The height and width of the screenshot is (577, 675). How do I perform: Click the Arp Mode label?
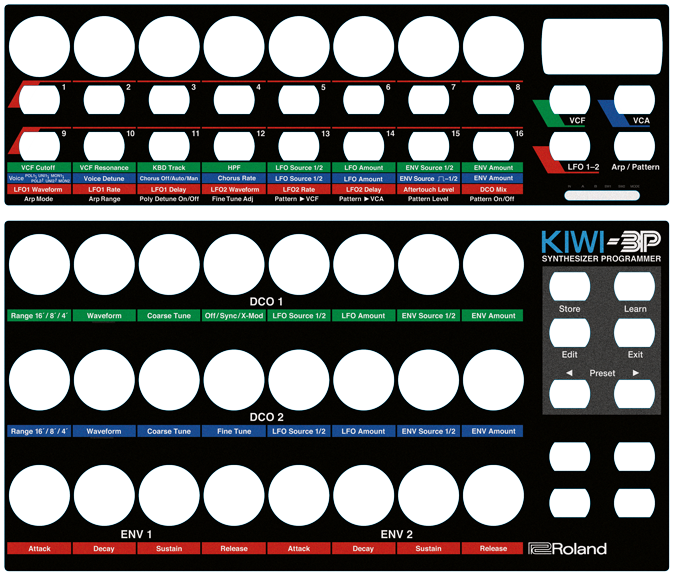point(39,199)
